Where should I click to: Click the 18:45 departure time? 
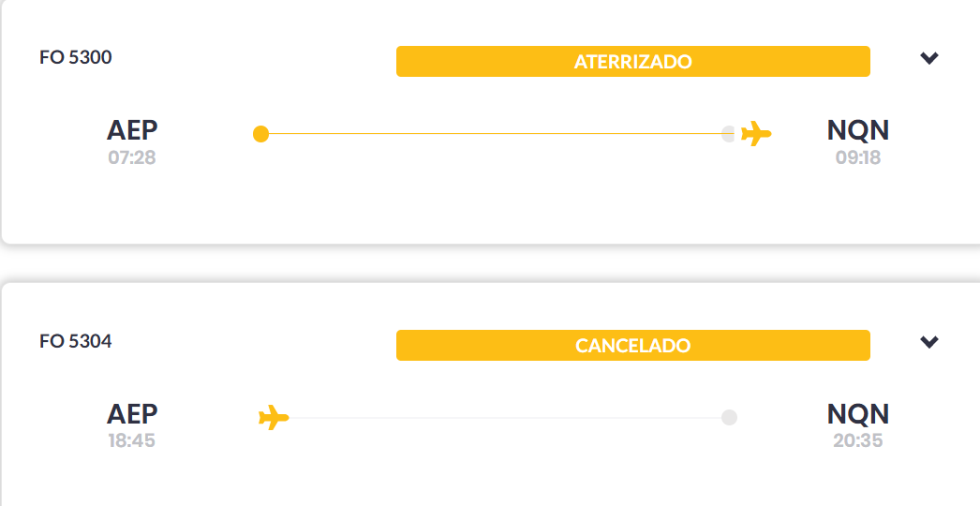132,440
